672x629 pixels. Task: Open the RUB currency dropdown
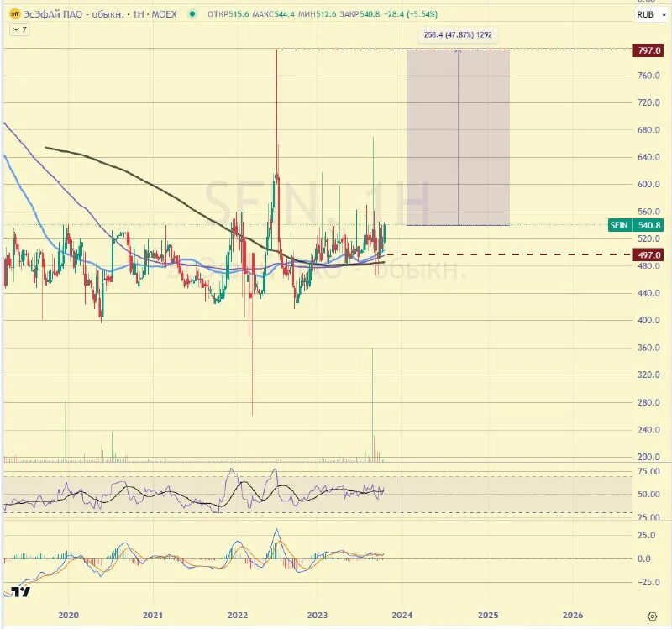(651, 14)
